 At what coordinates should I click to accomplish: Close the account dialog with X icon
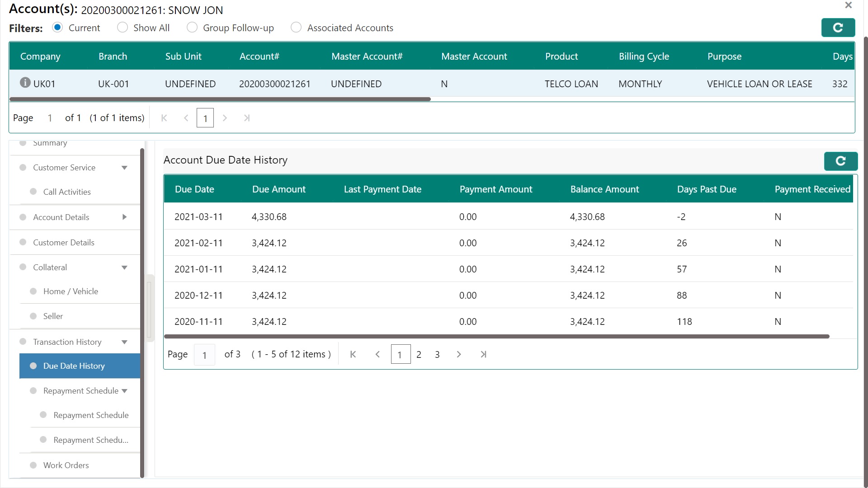pyautogui.click(x=848, y=5)
